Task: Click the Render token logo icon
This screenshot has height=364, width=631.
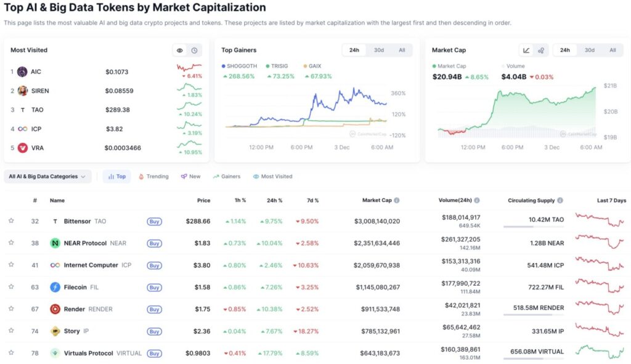Action: point(55,309)
